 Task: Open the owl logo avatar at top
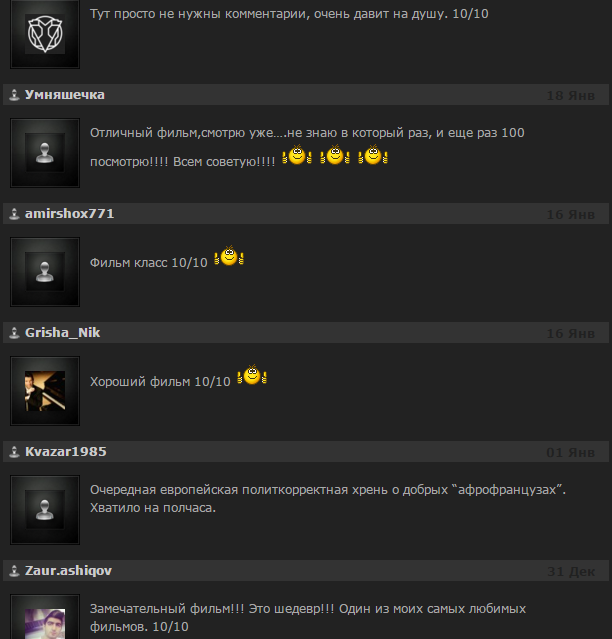tap(45, 34)
